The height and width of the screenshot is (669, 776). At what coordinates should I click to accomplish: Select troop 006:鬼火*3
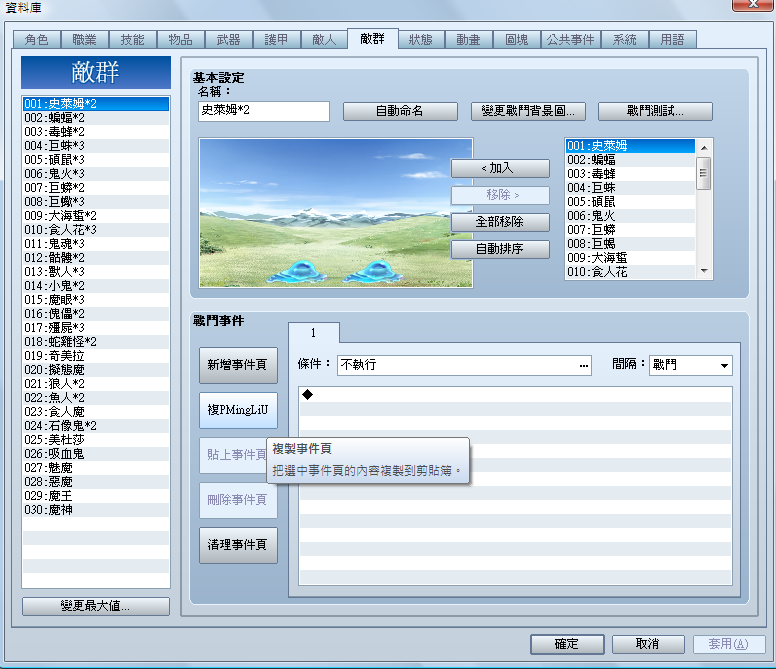tap(96, 174)
